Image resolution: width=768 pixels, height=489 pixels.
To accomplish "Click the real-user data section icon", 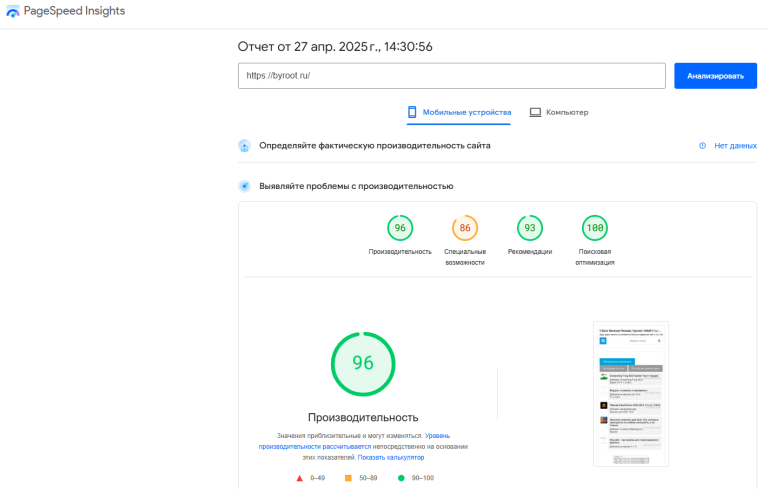I will pyautogui.click(x=244, y=146).
